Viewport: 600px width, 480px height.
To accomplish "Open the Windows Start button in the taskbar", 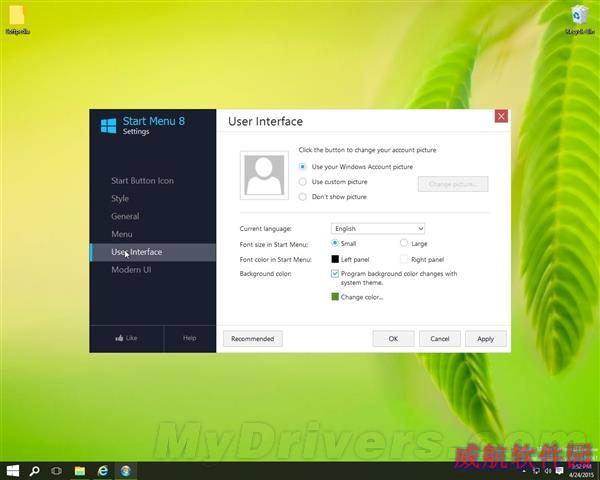I will [13, 471].
